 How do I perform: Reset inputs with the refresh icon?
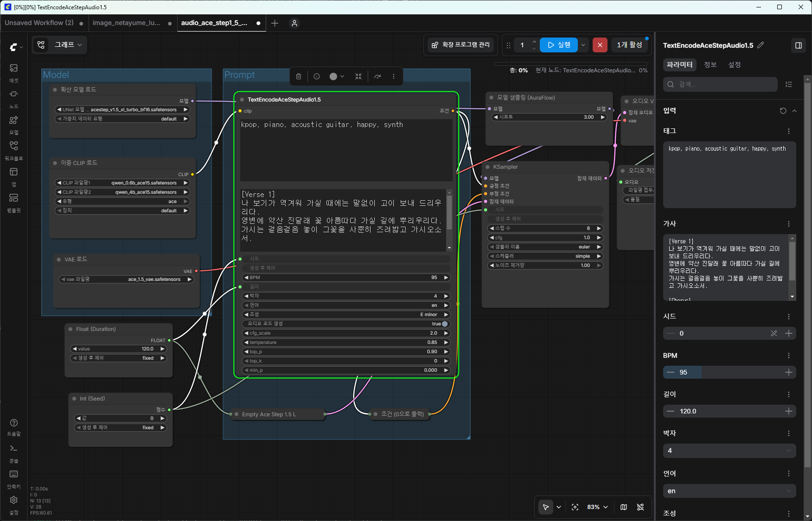coord(783,111)
